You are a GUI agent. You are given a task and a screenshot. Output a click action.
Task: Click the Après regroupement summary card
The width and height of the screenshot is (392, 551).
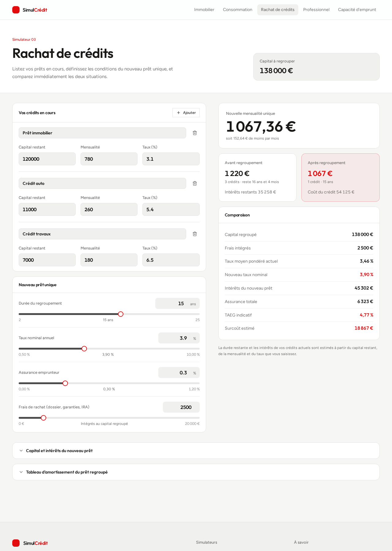click(x=341, y=178)
